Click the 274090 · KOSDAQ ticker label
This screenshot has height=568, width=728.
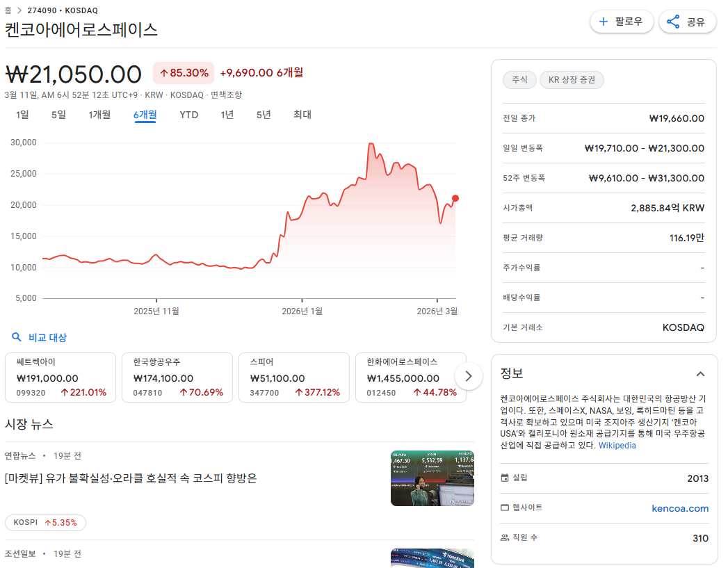coord(63,10)
